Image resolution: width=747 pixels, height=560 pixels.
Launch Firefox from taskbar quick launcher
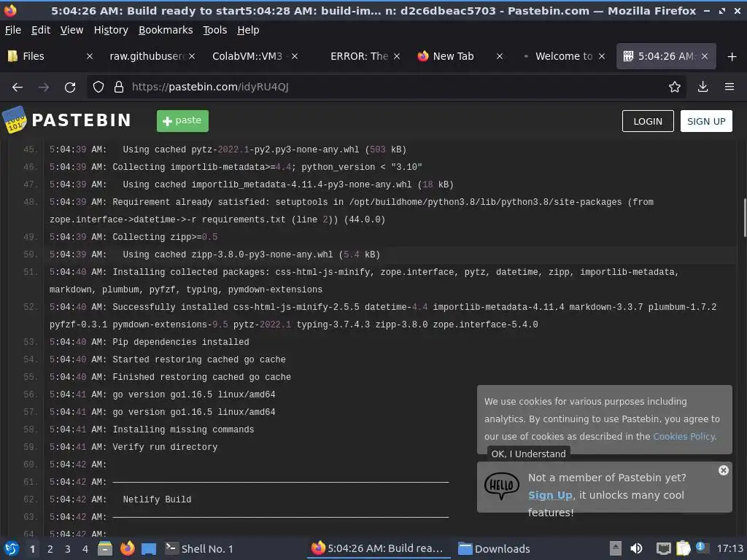(127, 548)
